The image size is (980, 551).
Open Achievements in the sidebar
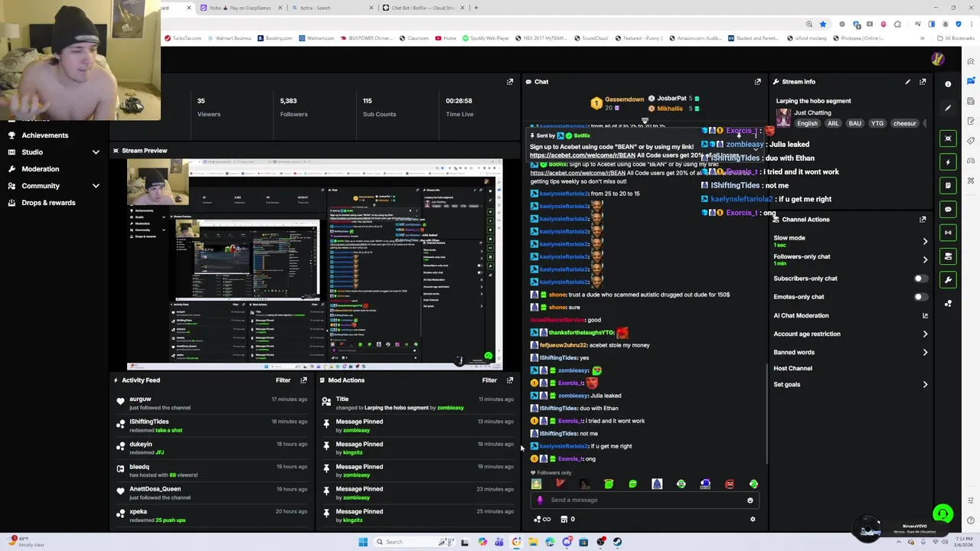pos(45,135)
